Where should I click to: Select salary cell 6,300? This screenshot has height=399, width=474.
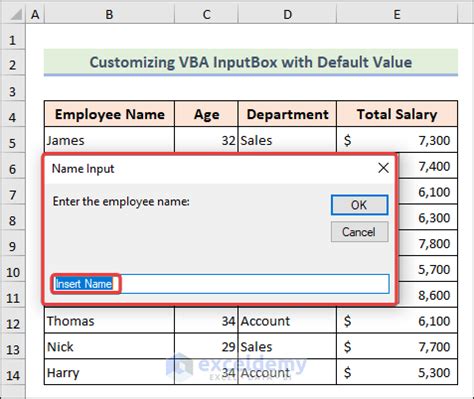(x=428, y=218)
